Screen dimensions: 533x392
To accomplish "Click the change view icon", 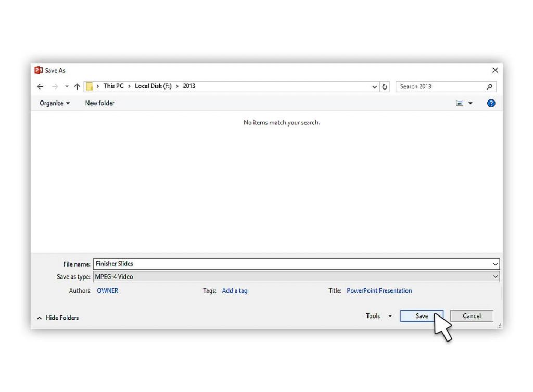I will coord(460,103).
